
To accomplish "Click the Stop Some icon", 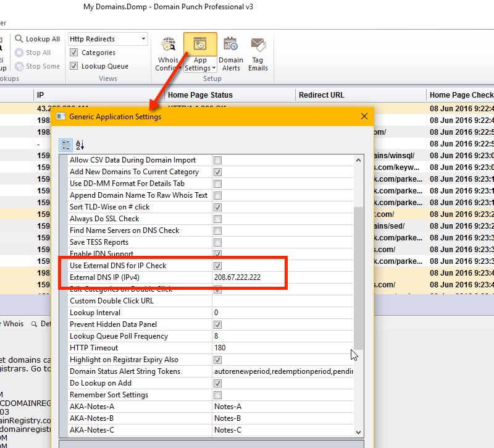I will point(19,66).
